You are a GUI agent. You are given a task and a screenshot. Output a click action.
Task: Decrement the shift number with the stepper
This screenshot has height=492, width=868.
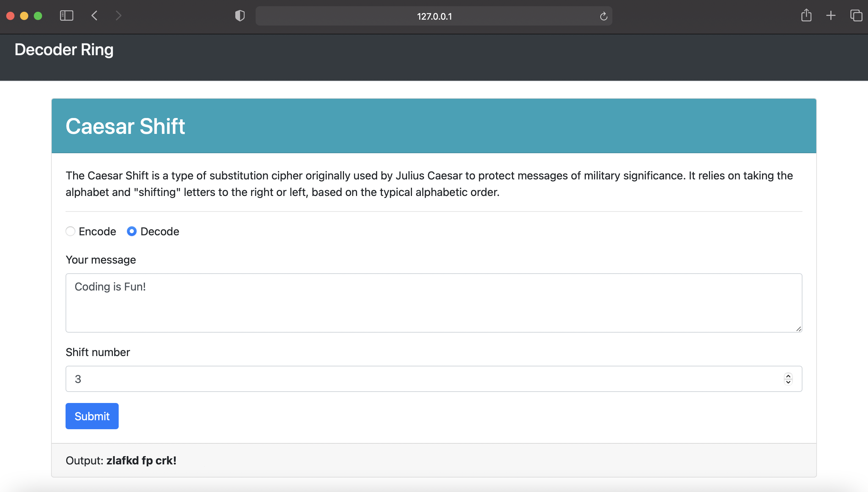click(x=788, y=382)
